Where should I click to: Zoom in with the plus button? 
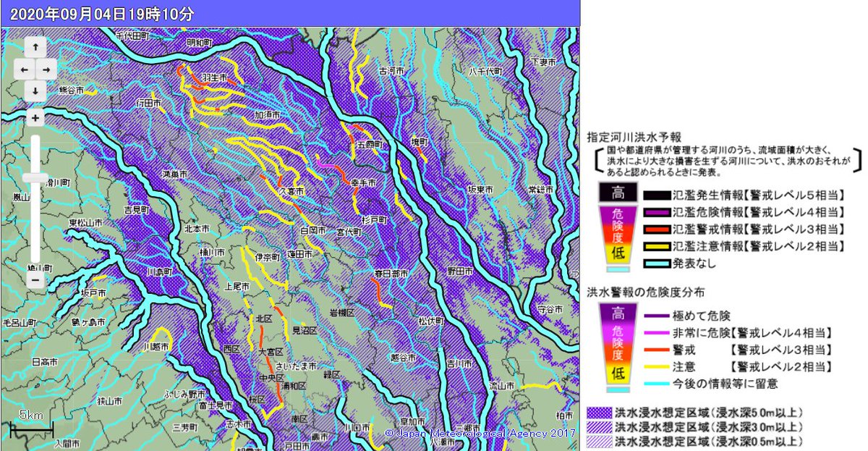click(35, 117)
